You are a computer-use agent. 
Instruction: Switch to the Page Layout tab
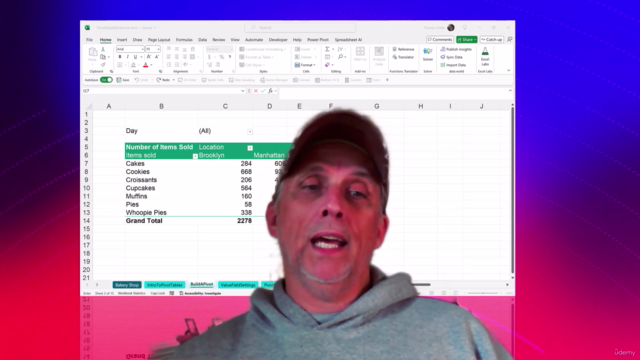click(x=159, y=40)
